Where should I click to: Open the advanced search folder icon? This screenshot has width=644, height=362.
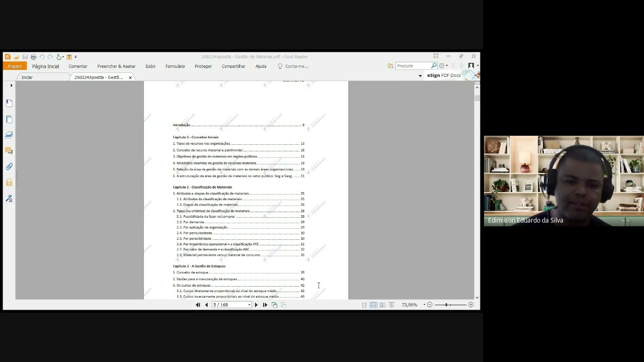click(x=390, y=66)
